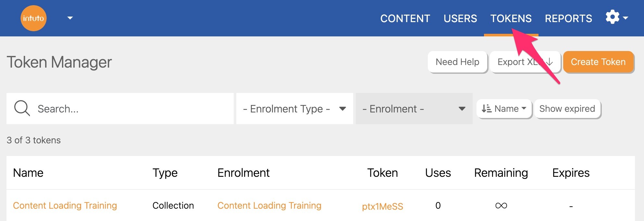Click the ptx1MeSS token code

(x=382, y=206)
